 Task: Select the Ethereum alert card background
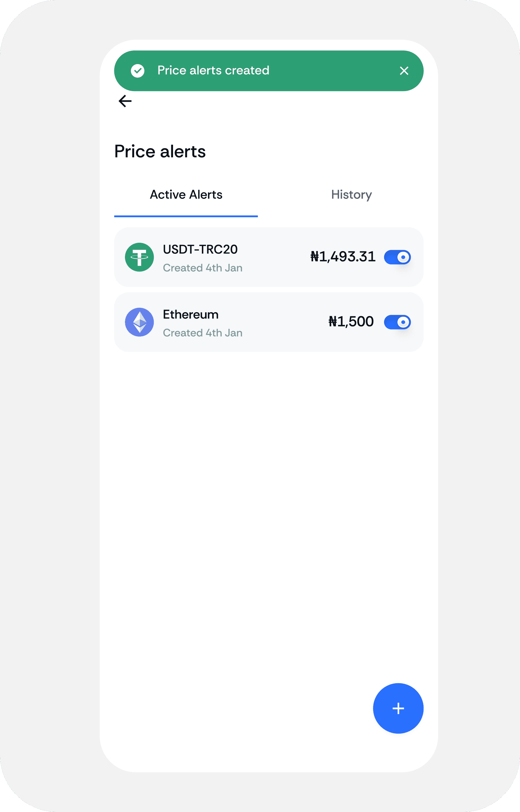tap(268, 322)
